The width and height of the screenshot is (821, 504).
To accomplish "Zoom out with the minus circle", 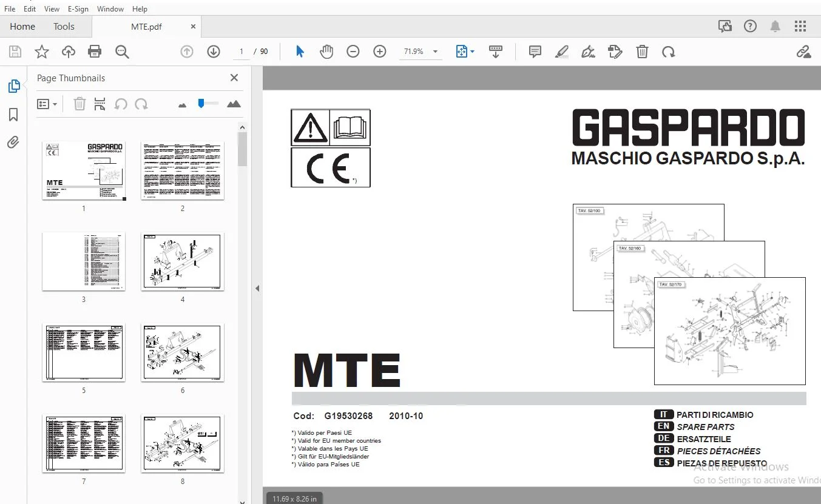I will [x=353, y=52].
